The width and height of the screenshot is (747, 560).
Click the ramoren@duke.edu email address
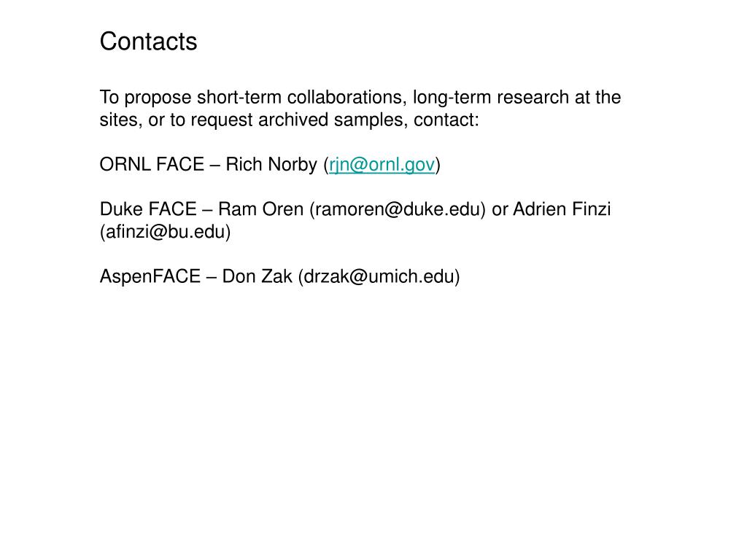(x=398, y=209)
